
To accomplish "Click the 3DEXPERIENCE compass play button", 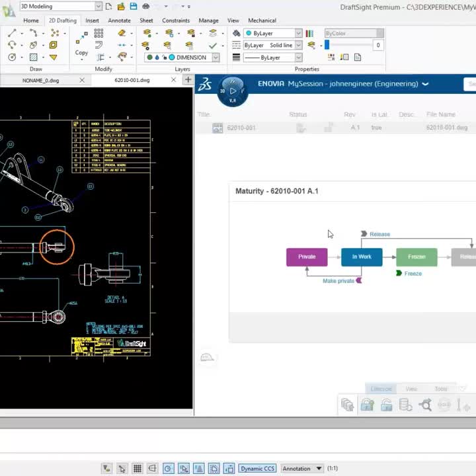I will tap(233, 91).
